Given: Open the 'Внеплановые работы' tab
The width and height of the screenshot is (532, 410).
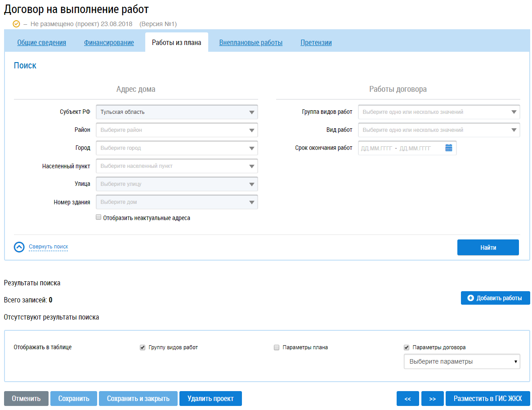Looking at the screenshot, I should (x=250, y=43).
